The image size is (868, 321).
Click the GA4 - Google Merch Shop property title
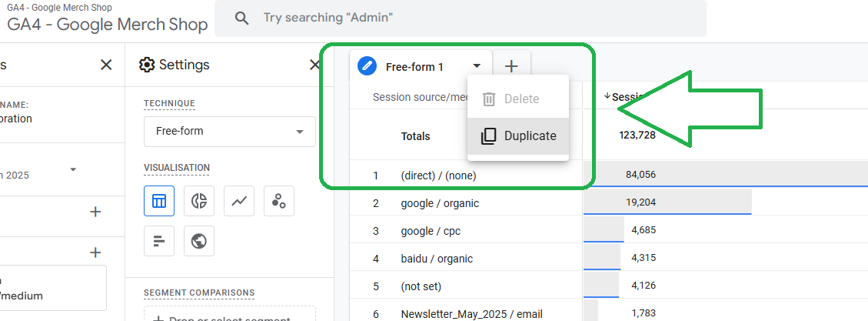[x=108, y=25]
